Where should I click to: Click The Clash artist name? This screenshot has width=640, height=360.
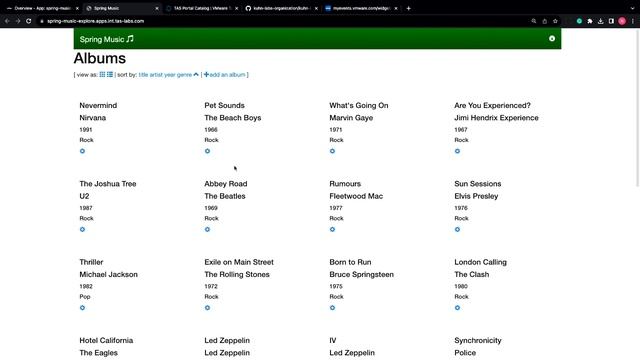[471, 274]
